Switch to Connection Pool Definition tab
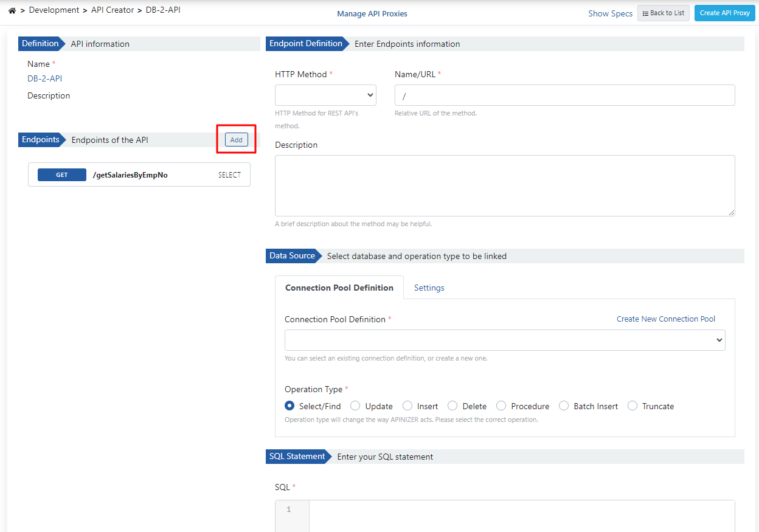The image size is (759, 532). point(339,288)
